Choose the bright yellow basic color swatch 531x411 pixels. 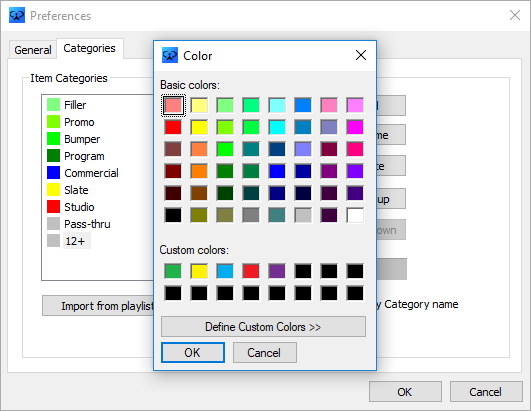[x=199, y=127]
